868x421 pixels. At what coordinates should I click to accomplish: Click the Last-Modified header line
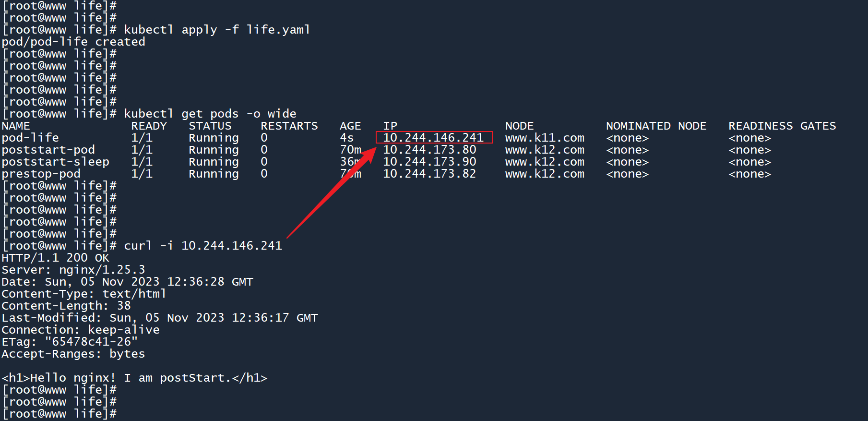tap(160, 318)
